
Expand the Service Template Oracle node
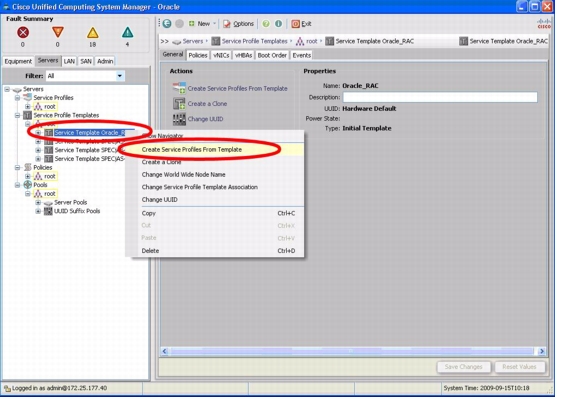(x=38, y=133)
